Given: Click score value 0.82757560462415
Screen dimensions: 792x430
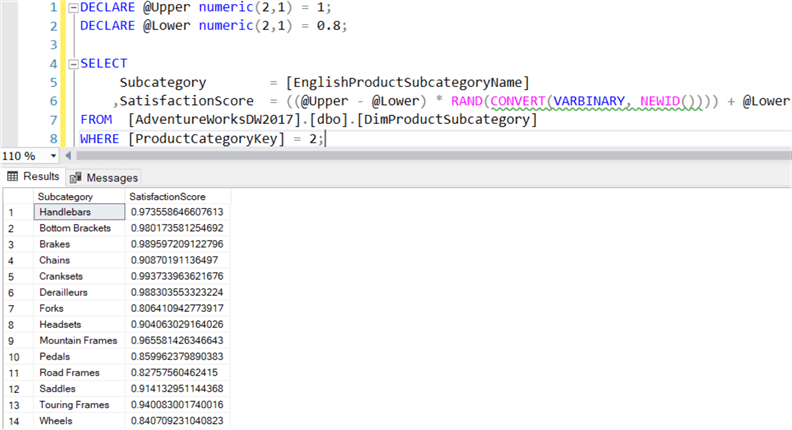Looking at the screenshot, I should [x=177, y=372].
